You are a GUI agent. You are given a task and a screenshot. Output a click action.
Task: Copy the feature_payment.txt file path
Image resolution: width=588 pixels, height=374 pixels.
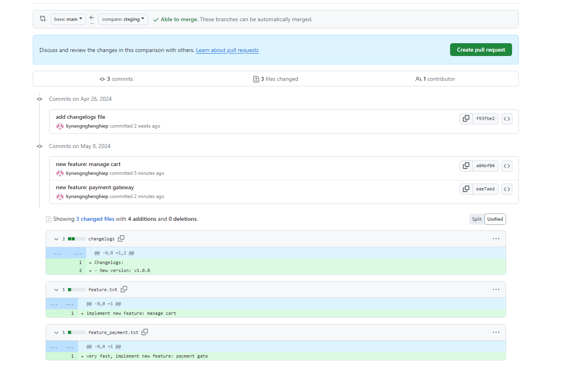click(x=145, y=332)
